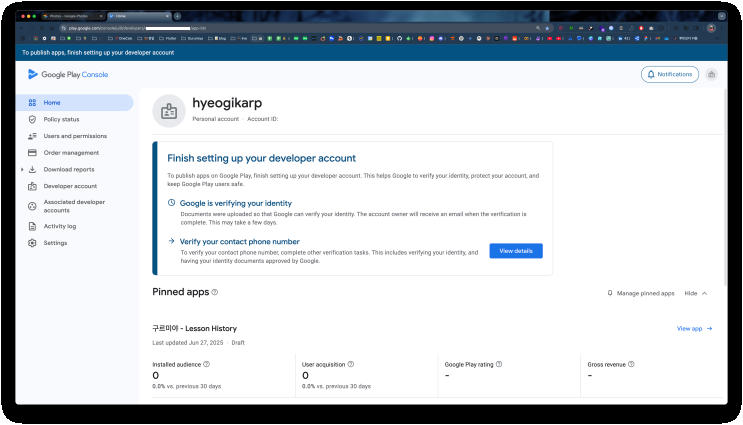This screenshot has height=425, width=743.
Task: Click the page vertical scrollbar
Action: click(x=725, y=187)
